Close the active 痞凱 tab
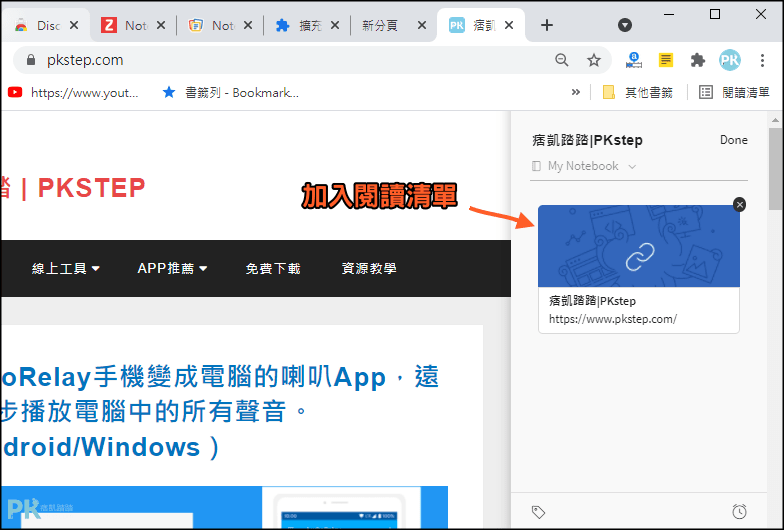Screen dimensions: 784x530 coord(509,25)
